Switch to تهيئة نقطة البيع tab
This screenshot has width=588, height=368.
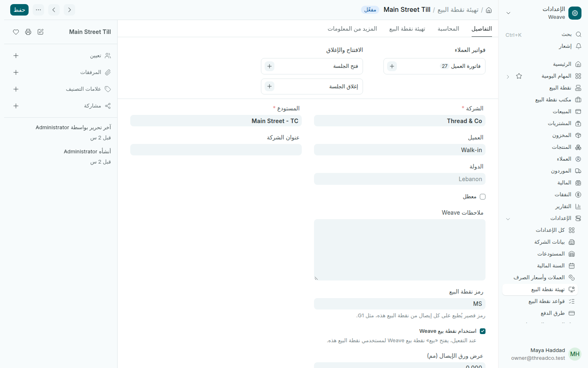[407, 29]
